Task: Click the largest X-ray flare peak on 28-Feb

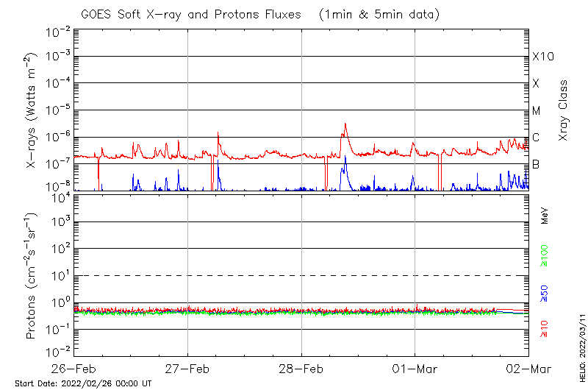Action: [344, 125]
